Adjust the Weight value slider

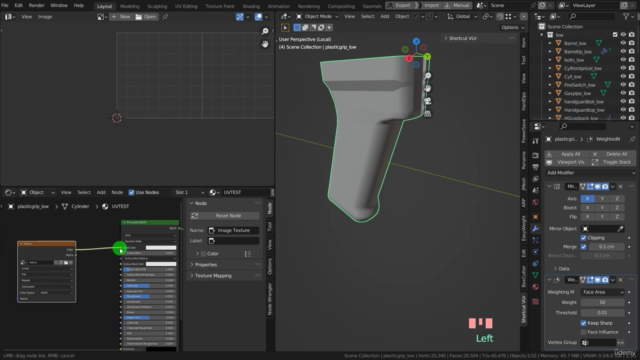[x=602, y=302]
